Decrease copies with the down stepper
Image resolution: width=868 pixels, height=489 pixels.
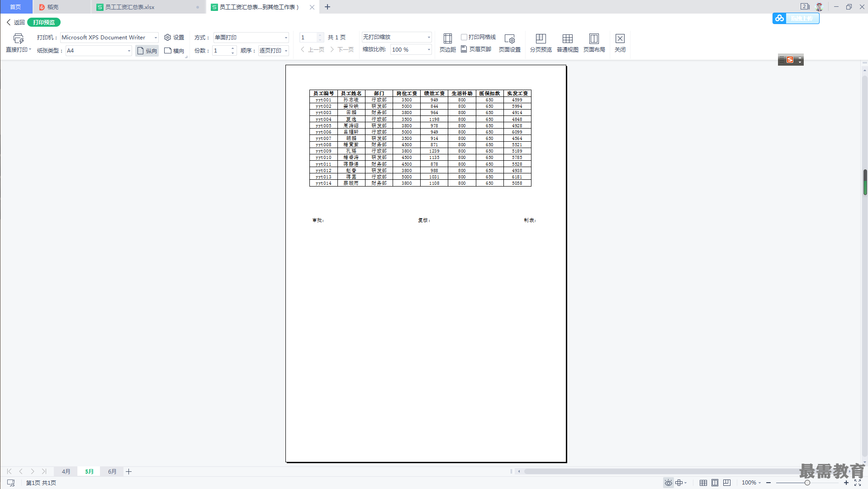(233, 53)
